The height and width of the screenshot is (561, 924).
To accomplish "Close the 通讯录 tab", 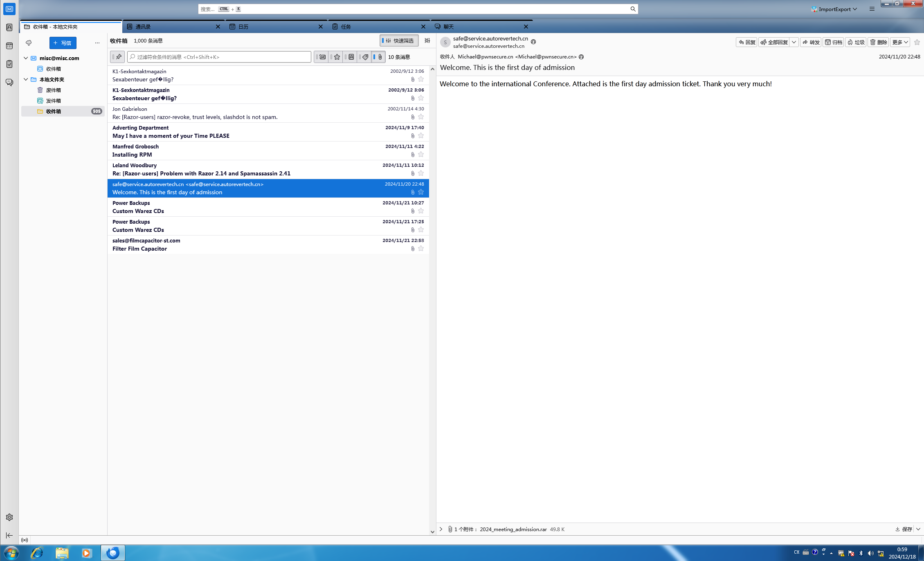I will pyautogui.click(x=218, y=27).
